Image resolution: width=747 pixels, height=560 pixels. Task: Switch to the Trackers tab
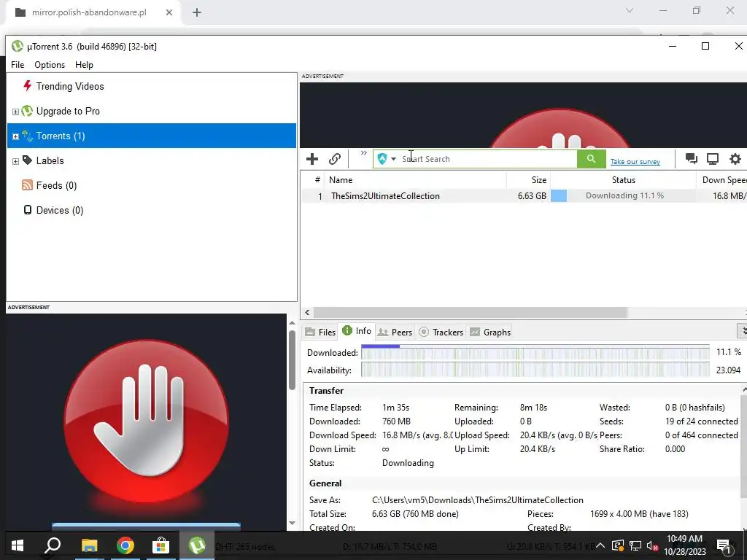(x=441, y=332)
